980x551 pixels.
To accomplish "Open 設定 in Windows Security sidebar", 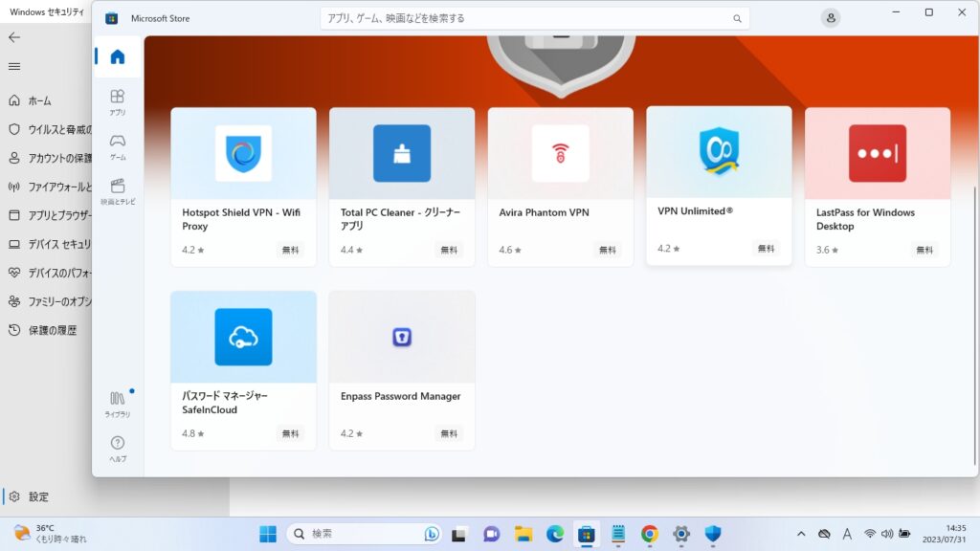I will click(38, 497).
